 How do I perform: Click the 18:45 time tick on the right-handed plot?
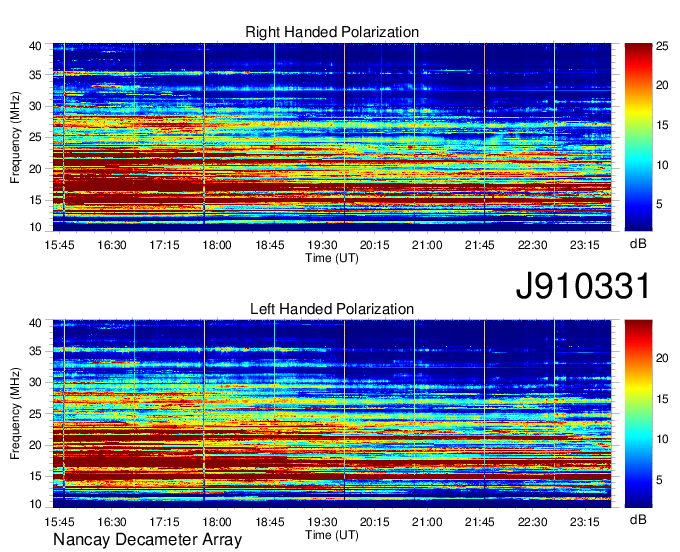point(270,245)
